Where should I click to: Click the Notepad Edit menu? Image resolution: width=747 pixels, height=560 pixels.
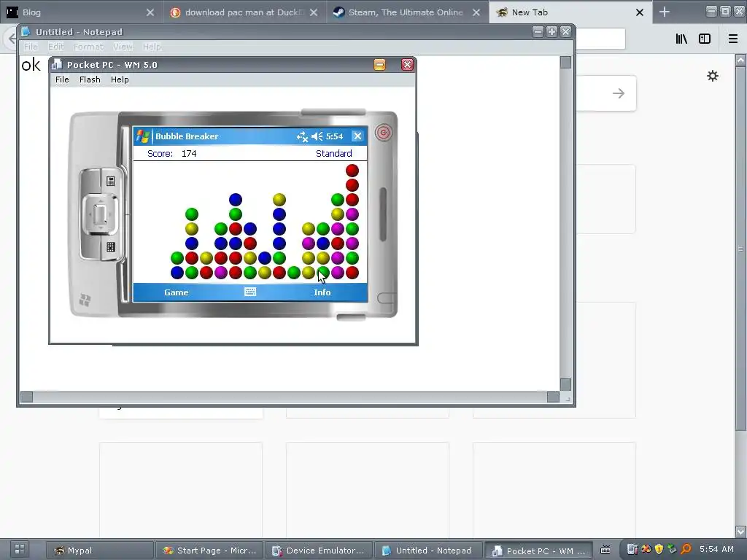click(x=55, y=47)
